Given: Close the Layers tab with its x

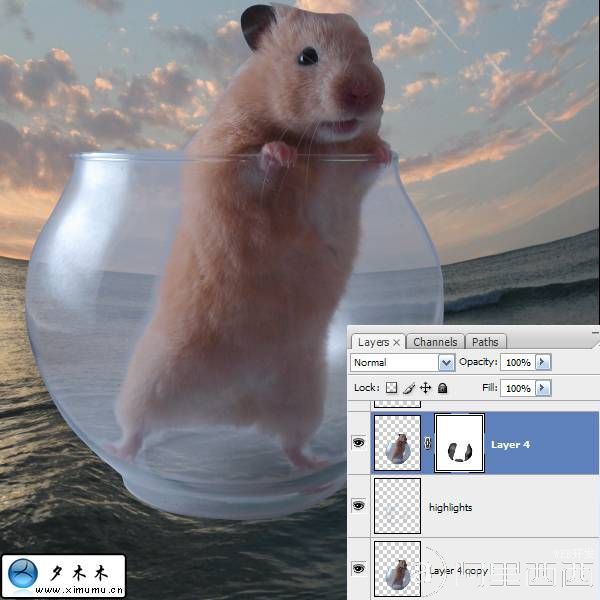Looking at the screenshot, I should click(397, 342).
